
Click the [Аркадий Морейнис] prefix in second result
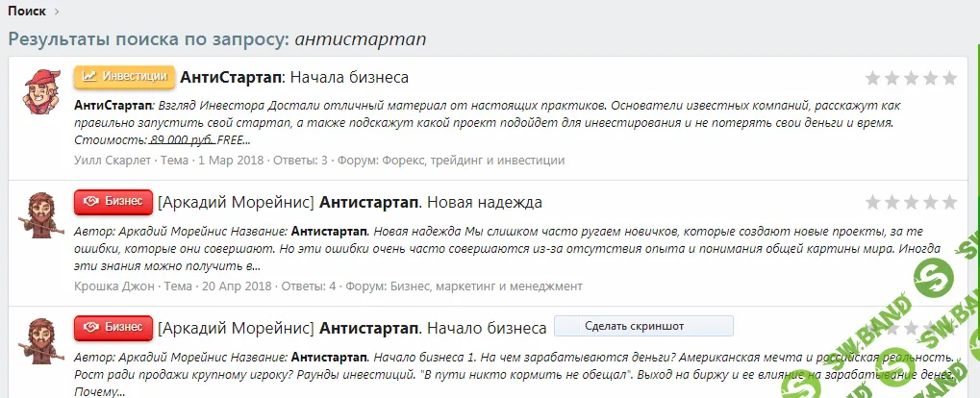click(x=236, y=203)
